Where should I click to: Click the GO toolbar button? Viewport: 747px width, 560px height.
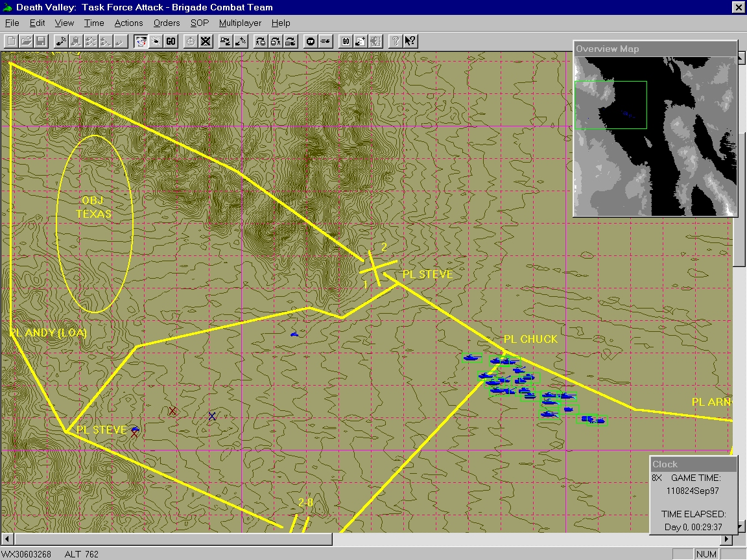click(171, 41)
